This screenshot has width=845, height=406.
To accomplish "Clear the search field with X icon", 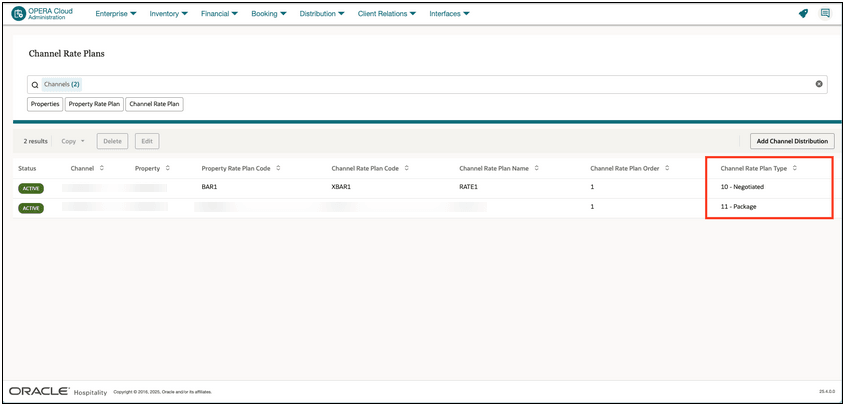I will click(819, 84).
